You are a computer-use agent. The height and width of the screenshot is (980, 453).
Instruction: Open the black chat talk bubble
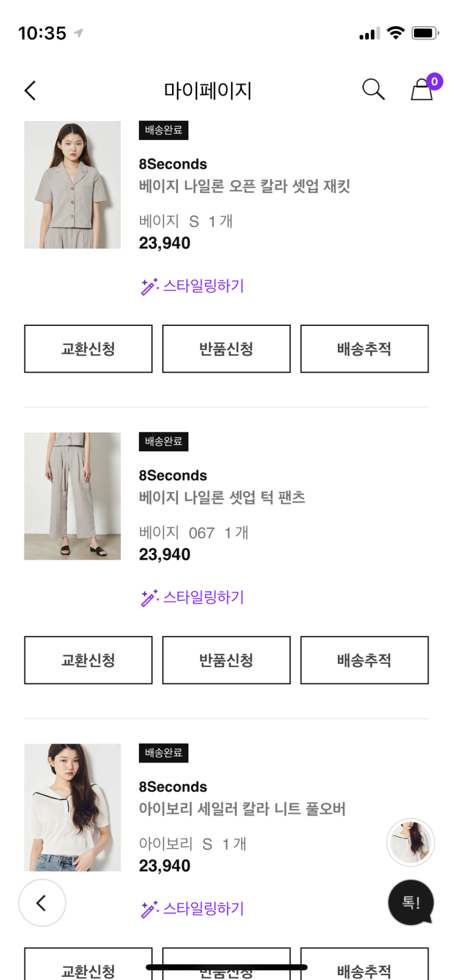tap(410, 903)
